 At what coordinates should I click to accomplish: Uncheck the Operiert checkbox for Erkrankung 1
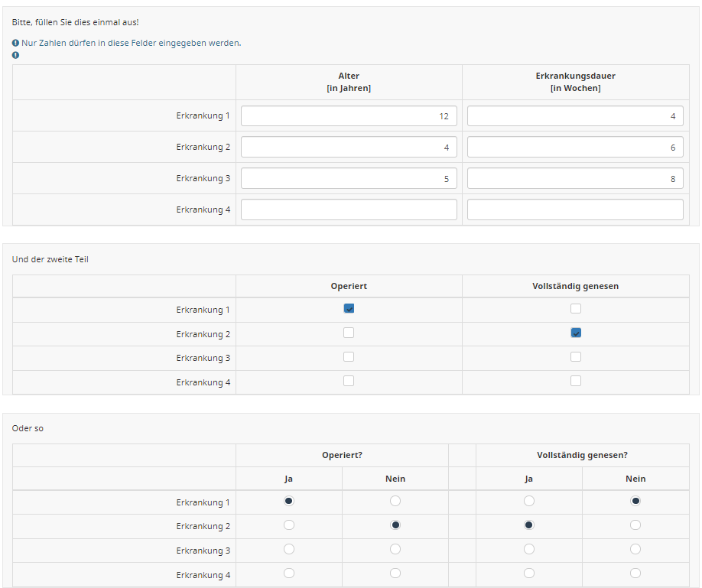[349, 309]
